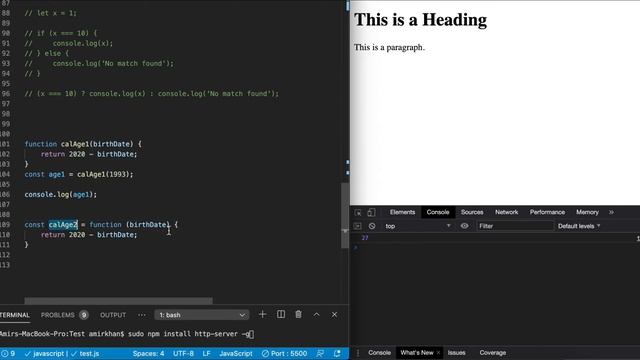Maximize the terminal panel with the up chevron
The width and height of the screenshot is (640, 360).
tap(316, 314)
